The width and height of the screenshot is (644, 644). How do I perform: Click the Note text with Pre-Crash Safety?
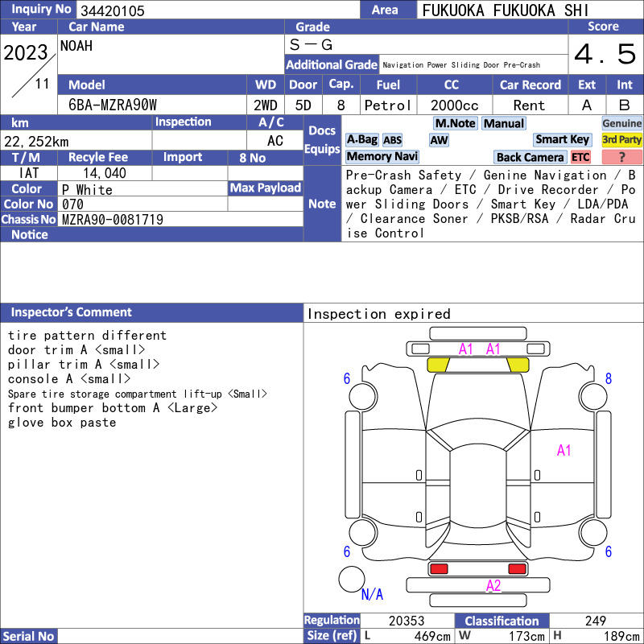tap(491, 204)
